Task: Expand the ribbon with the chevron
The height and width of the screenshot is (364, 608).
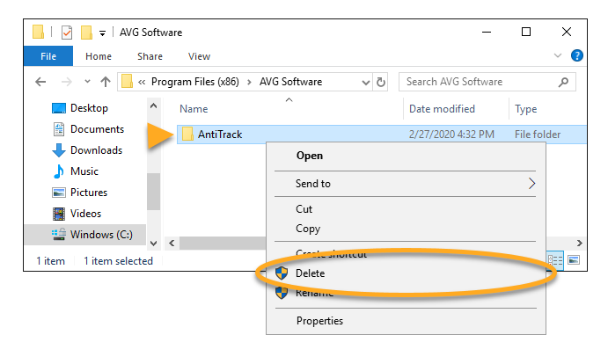Action: pos(558,55)
